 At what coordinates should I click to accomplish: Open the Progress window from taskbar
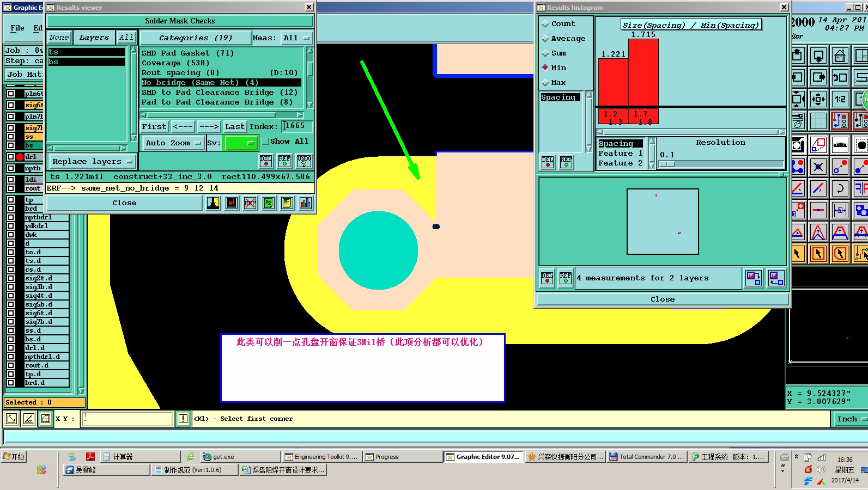tap(402, 457)
